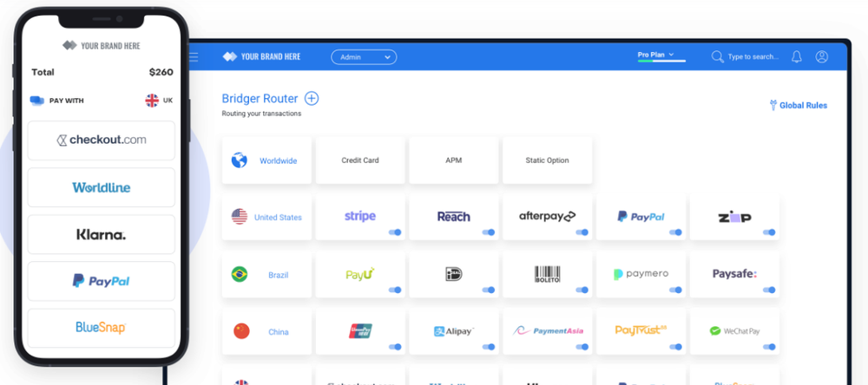Click the Pro Plan progress bar
Viewport: 868px width, 385px height.
point(661,61)
